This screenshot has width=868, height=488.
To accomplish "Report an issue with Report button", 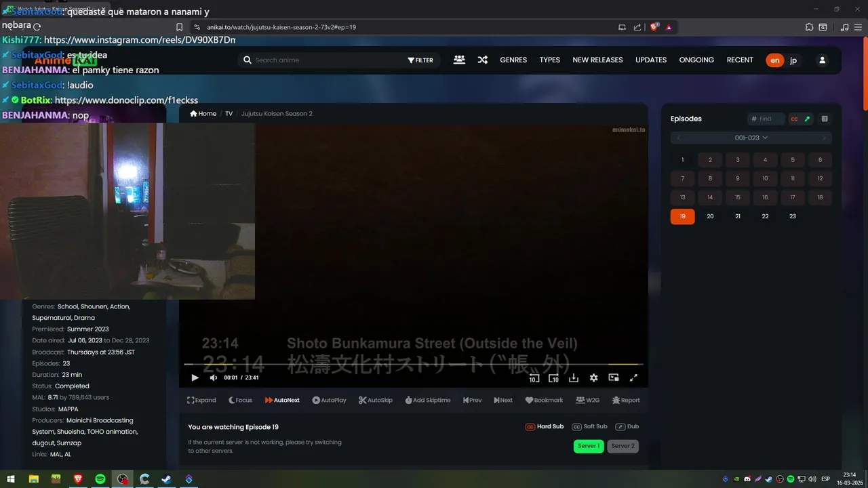I will [x=626, y=400].
